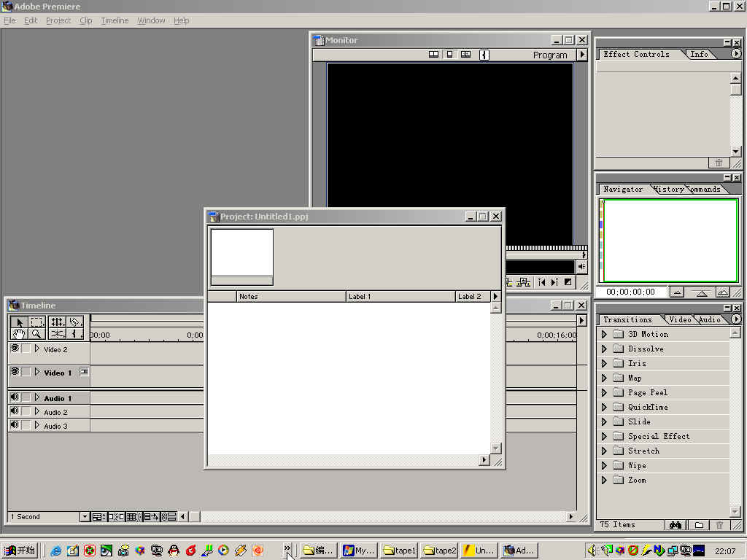Select the In Point tool
This screenshot has width=747, height=560.
(75, 334)
